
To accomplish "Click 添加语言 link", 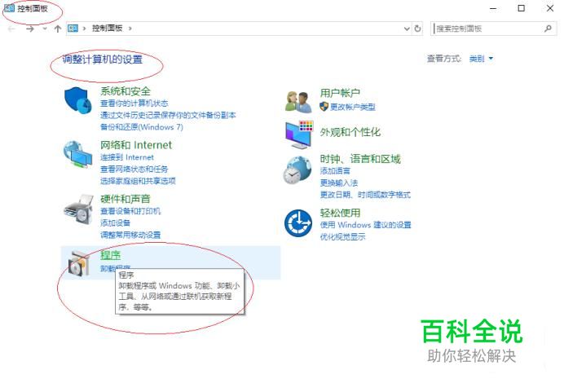I will [x=335, y=171].
